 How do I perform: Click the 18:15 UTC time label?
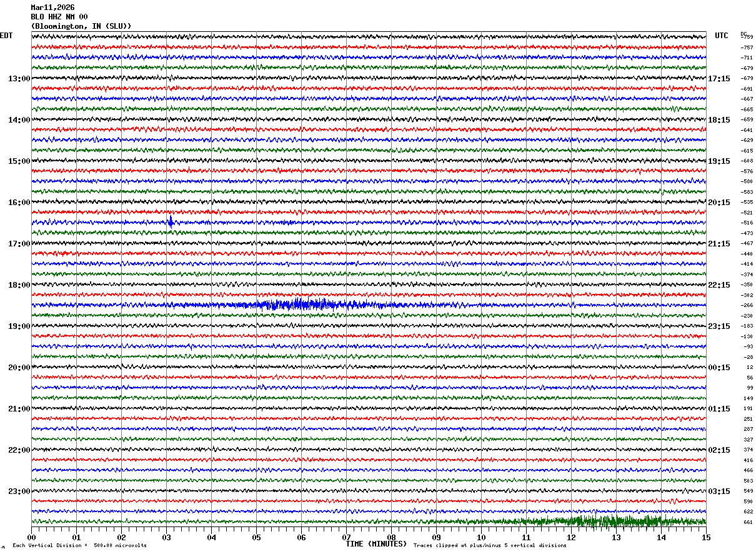point(719,120)
